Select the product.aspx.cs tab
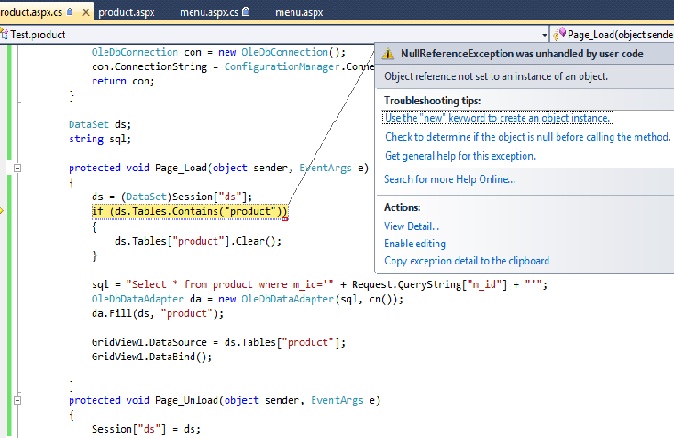The image size is (674, 438). [x=31, y=12]
